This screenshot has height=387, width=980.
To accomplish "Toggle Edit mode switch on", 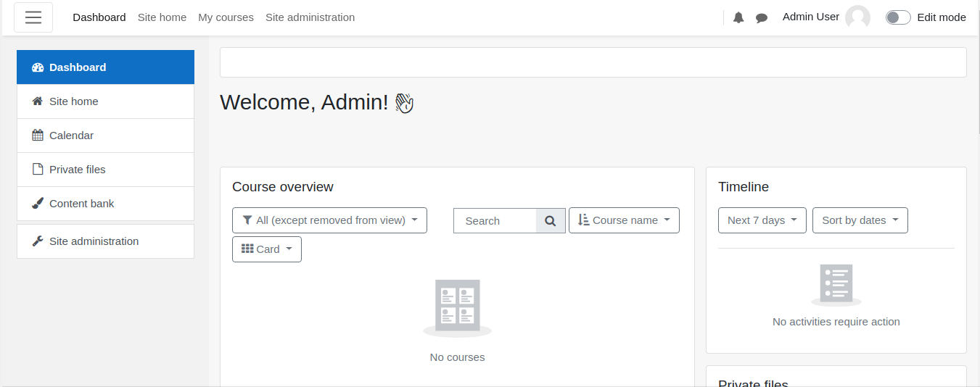I will 898,17.
